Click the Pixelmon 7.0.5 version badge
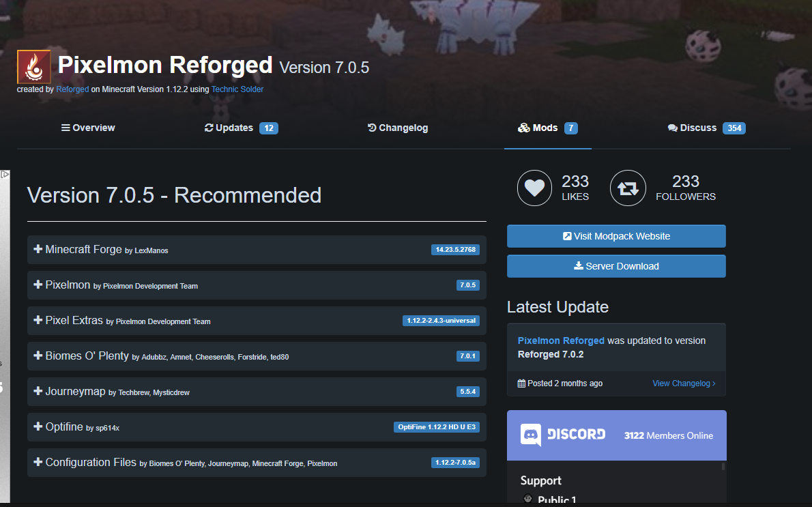Image resolution: width=812 pixels, height=507 pixels. tap(467, 285)
